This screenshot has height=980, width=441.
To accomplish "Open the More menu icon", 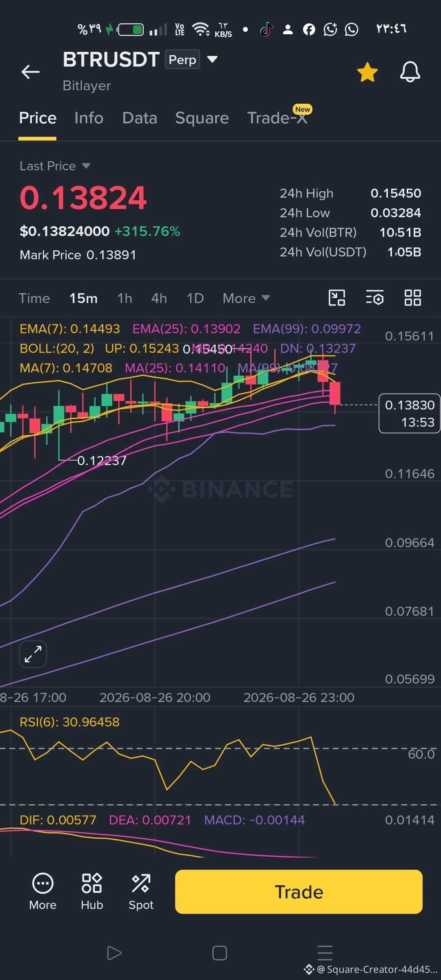I will pos(43,892).
